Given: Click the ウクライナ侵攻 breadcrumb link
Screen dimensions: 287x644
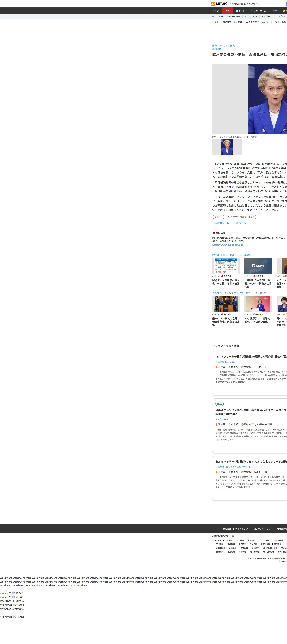Looking at the screenshot, I should tap(227, 45).
